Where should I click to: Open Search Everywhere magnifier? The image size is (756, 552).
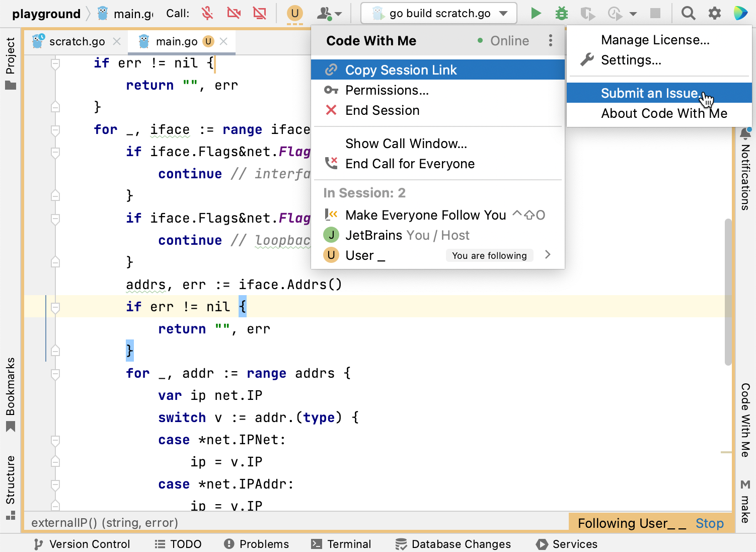click(x=688, y=13)
